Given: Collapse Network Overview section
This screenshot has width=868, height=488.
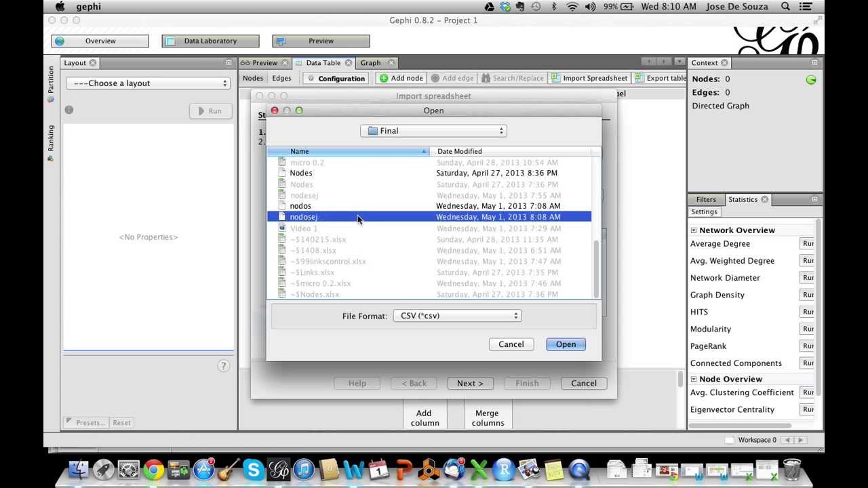Looking at the screenshot, I should tap(694, 230).
